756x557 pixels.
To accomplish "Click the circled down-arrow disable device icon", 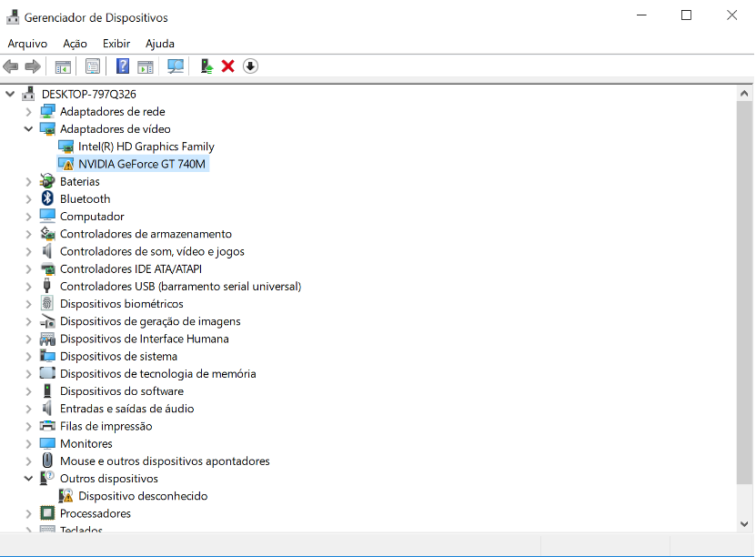I will (x=250, y=66).
